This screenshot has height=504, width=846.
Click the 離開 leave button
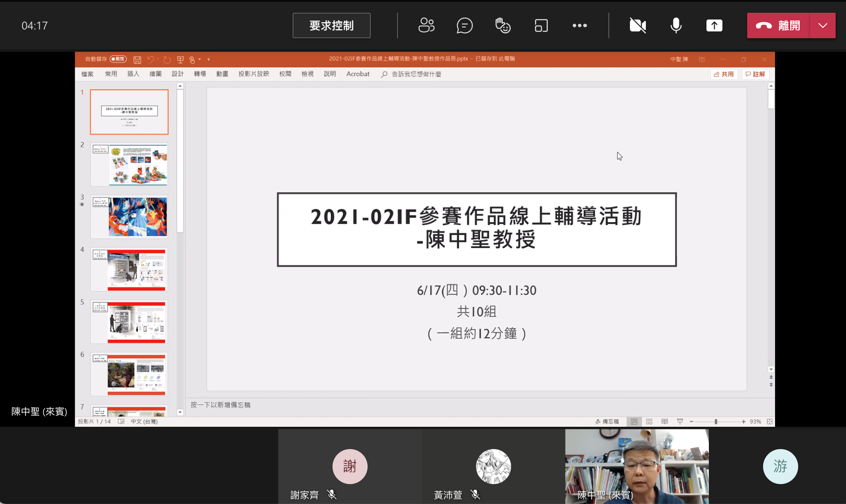click(778, 26)
